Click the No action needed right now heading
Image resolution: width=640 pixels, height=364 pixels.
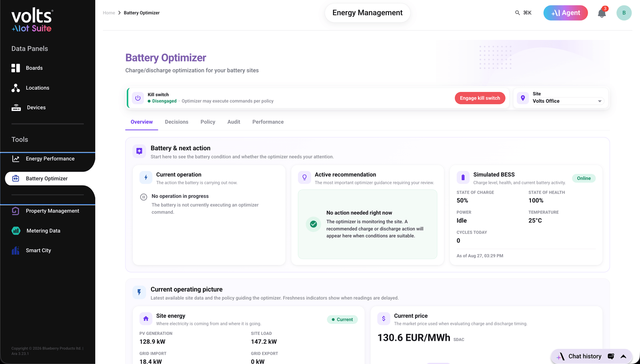pos(359,213)
